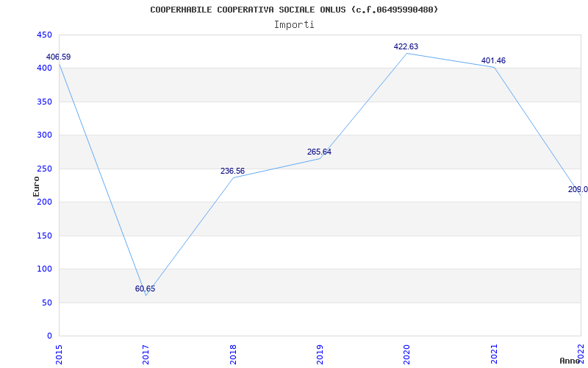Click the 0 y-axis tick label
Viewport: 588px width, 368px height.
tap(49, 336)
